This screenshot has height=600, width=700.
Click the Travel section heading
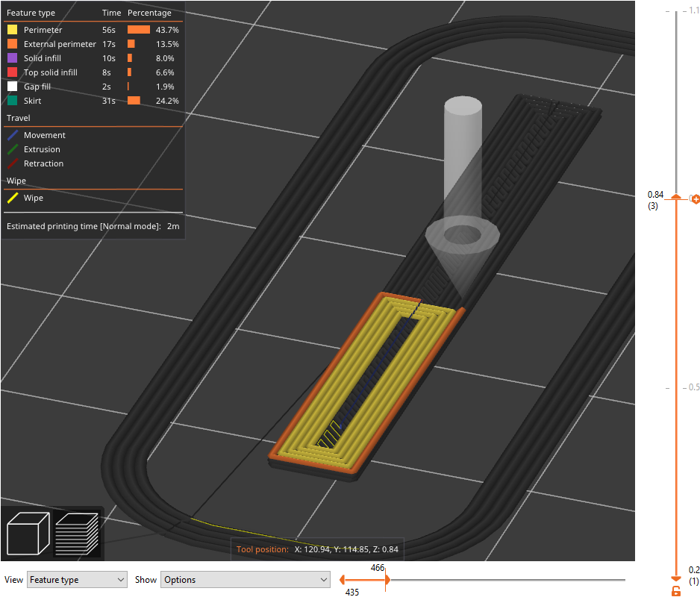click(x=19, y=118)
